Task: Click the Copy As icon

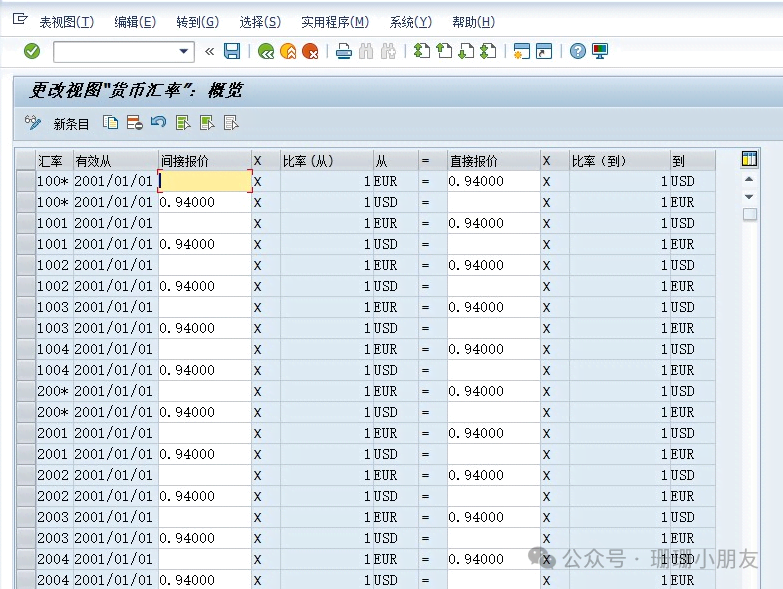Action: coord(111,123)
